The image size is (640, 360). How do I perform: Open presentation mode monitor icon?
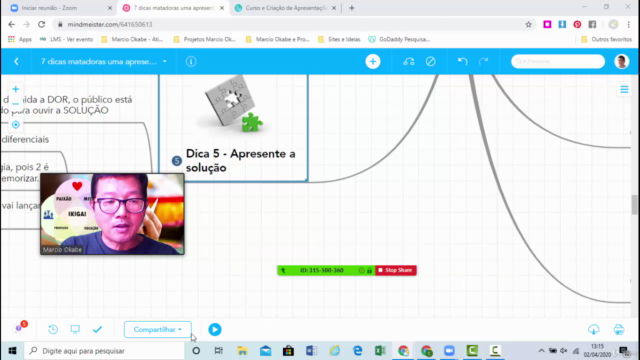75,329
